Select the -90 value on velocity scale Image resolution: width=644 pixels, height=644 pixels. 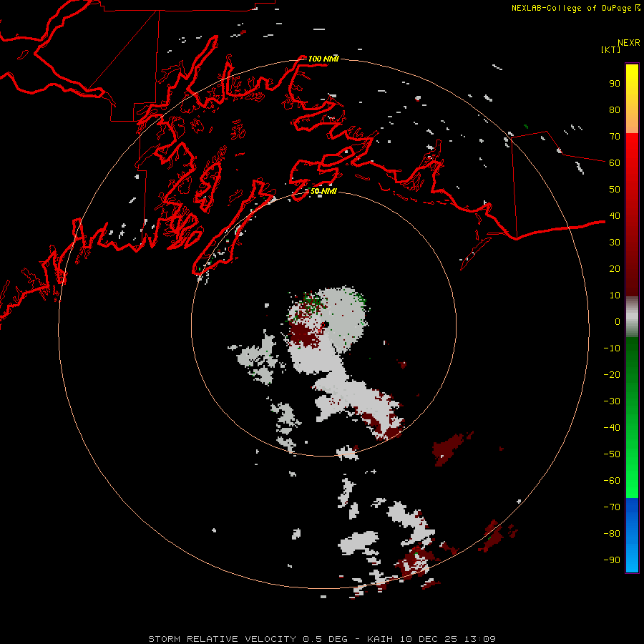(612, 560)
